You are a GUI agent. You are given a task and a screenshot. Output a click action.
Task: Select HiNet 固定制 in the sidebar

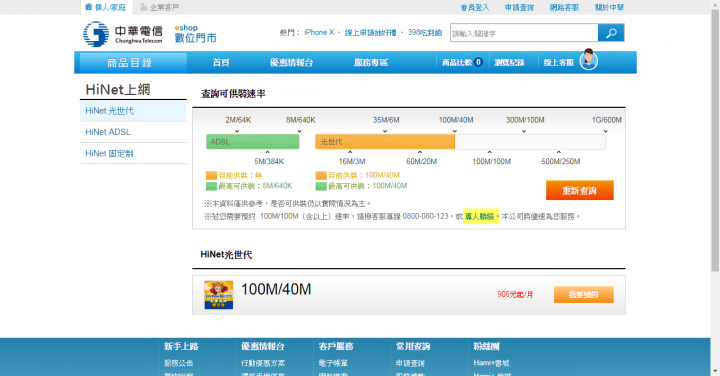[x=133, y=153]
